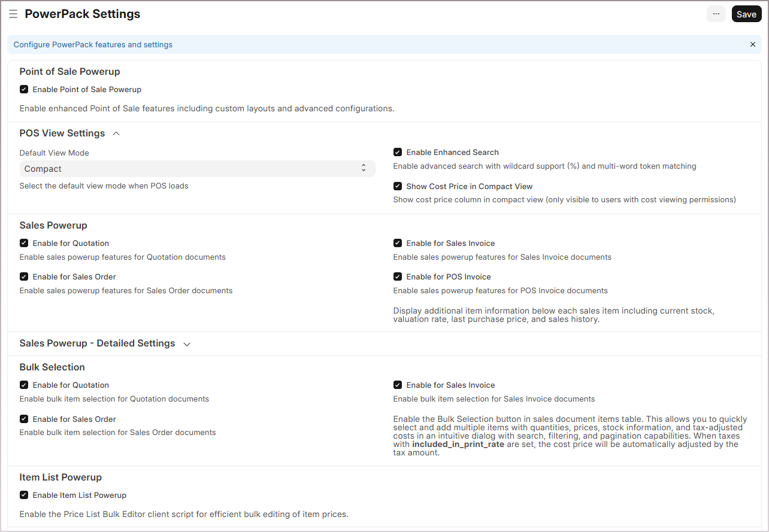Dismiss the Configure PowerPack info banner

753,44
